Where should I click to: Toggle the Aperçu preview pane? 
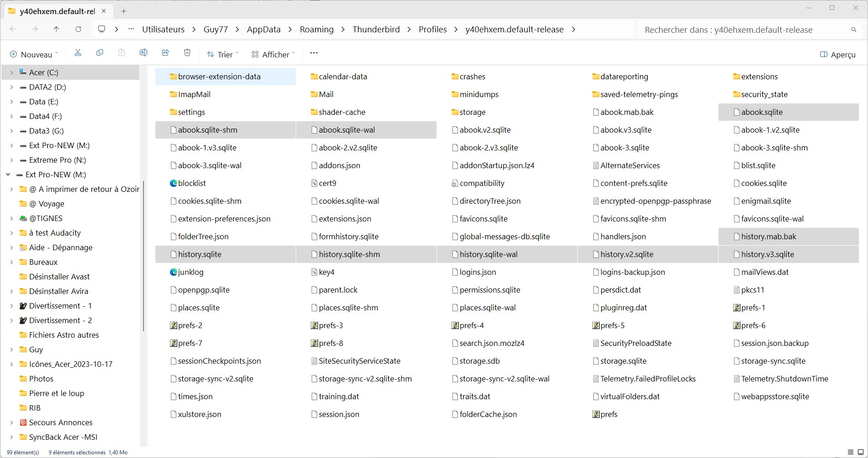pos(837,54)
